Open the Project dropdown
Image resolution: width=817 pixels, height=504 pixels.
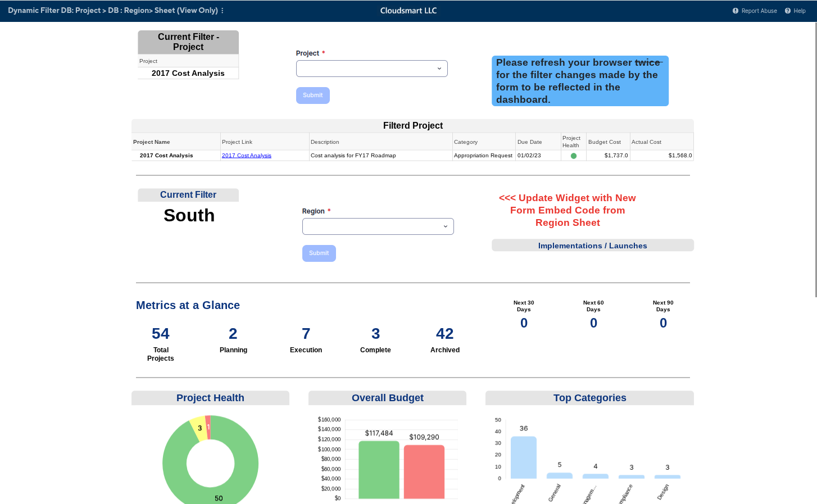coord(372,69)
